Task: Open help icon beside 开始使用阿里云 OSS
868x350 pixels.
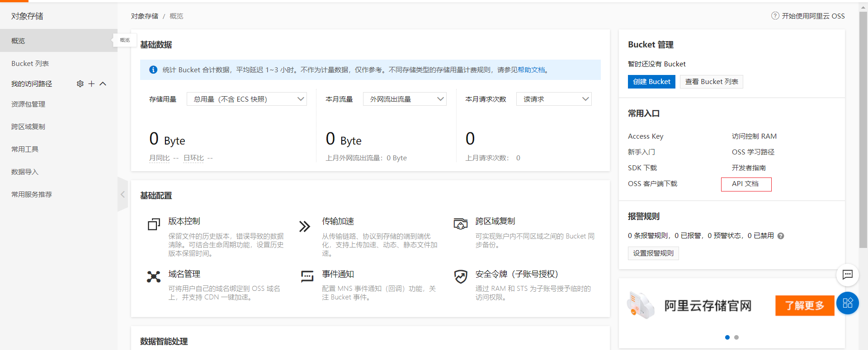Action: pos(775,16)
